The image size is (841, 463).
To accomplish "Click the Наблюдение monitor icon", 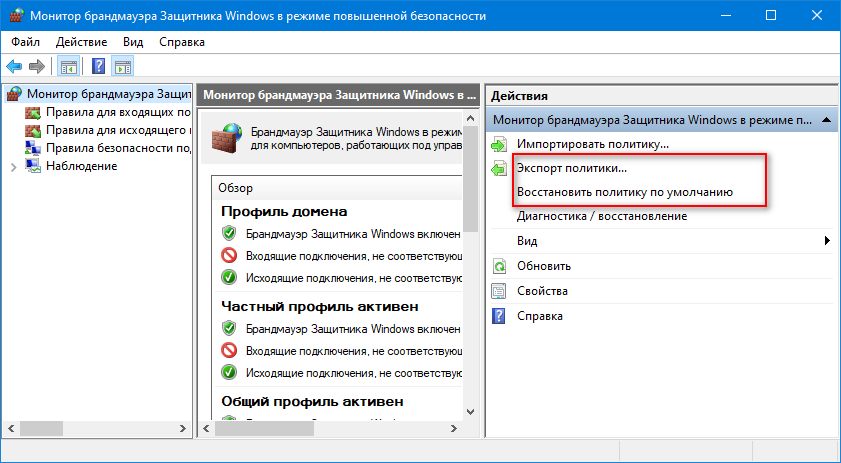I will click(33, 166).
